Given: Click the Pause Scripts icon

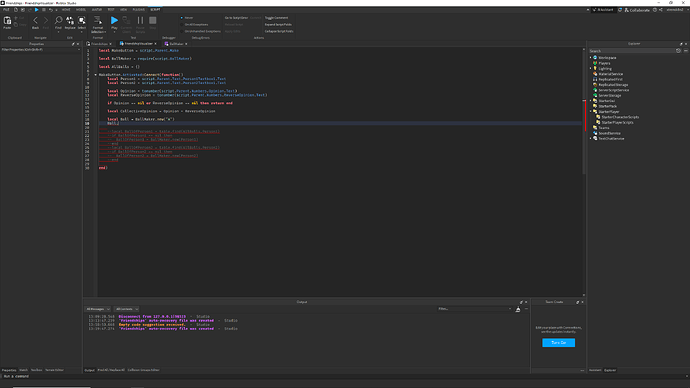Looking at the screenshot, I should [140, 20].
